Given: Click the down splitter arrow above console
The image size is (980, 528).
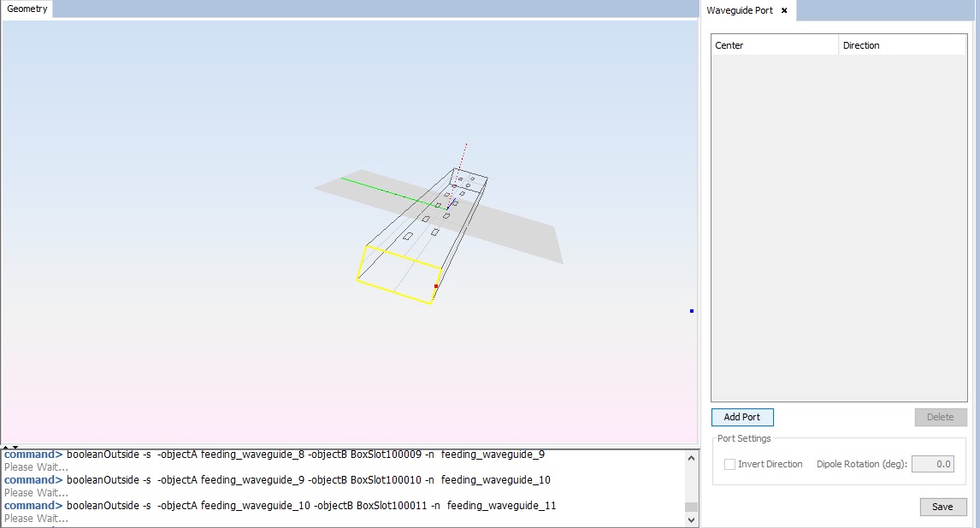Looking at the screenshot, I should click(x=15, y=447).
